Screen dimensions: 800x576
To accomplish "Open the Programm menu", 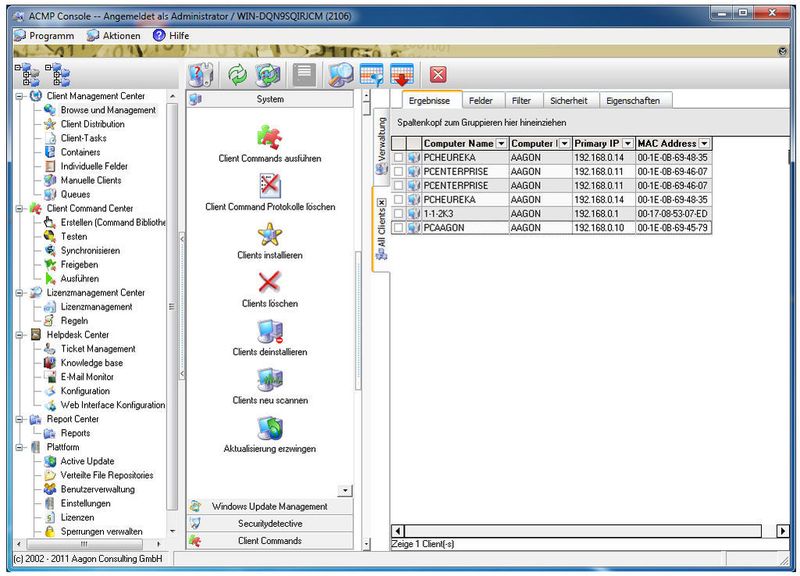I will [44, 36].
